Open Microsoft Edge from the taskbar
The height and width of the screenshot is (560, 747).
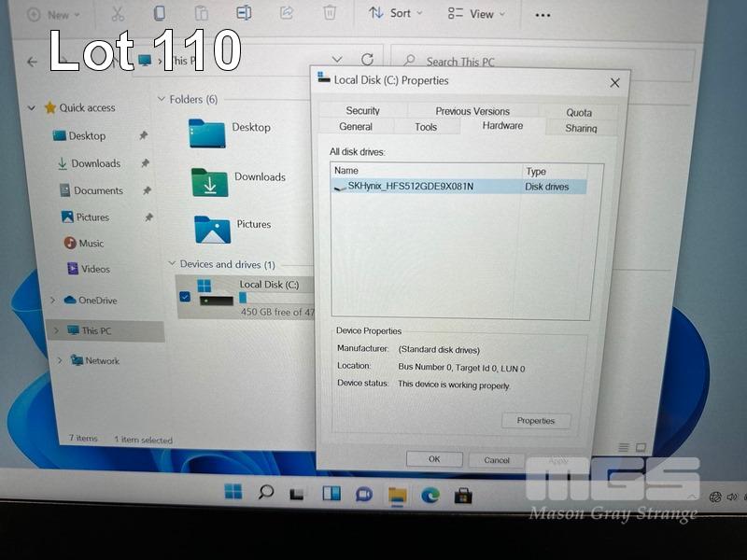(430, 494)
